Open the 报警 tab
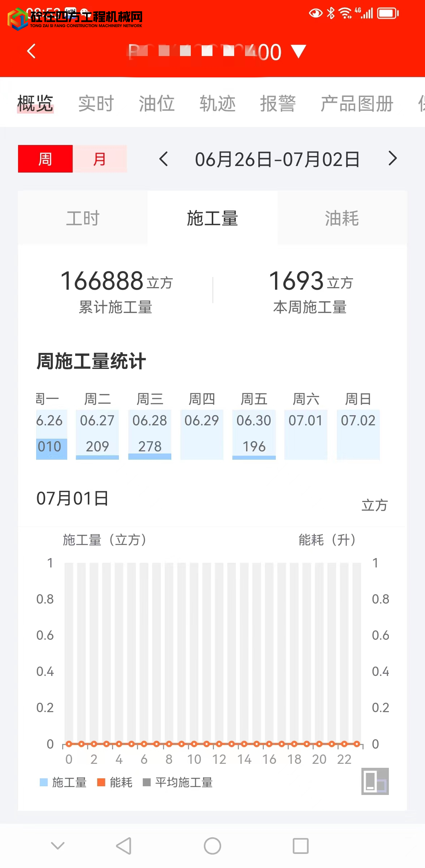The image size is (425, 868). (x=278, y=104)
